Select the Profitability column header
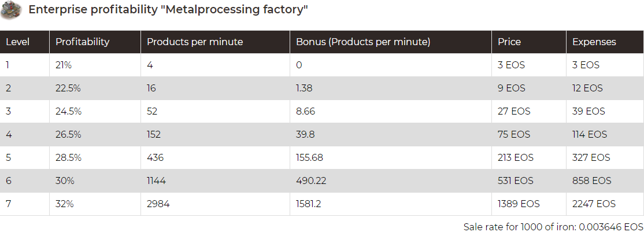644x232 pixels. [x=95, y=42]
